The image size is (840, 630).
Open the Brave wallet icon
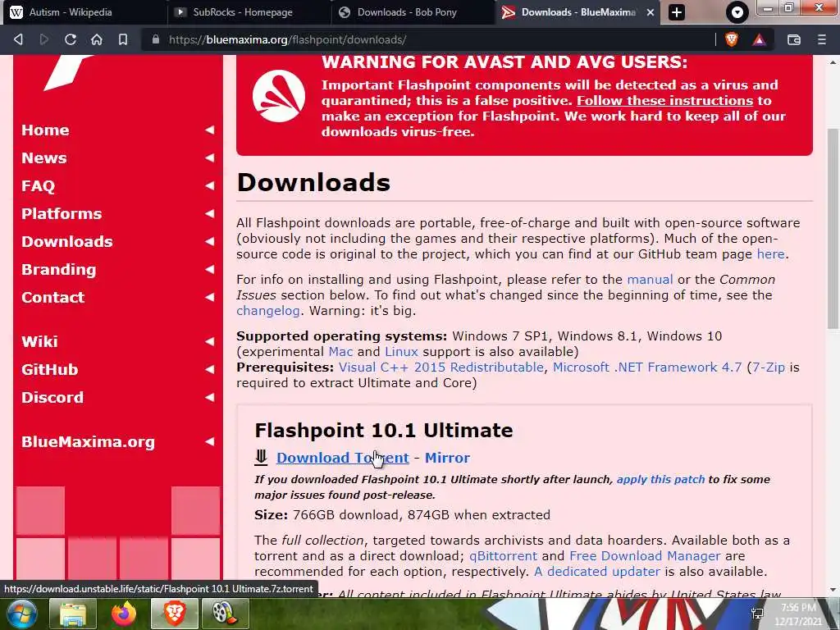794,39
